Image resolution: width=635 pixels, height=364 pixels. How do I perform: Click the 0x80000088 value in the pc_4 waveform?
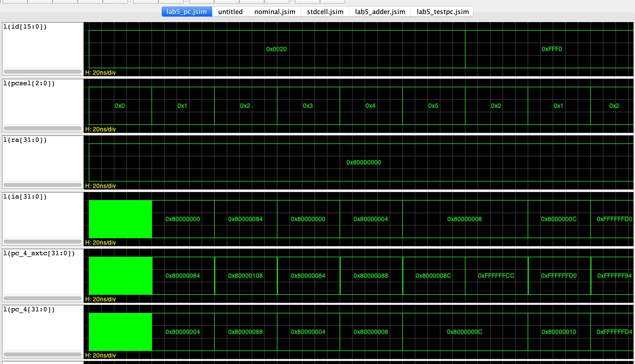[245, 332]
